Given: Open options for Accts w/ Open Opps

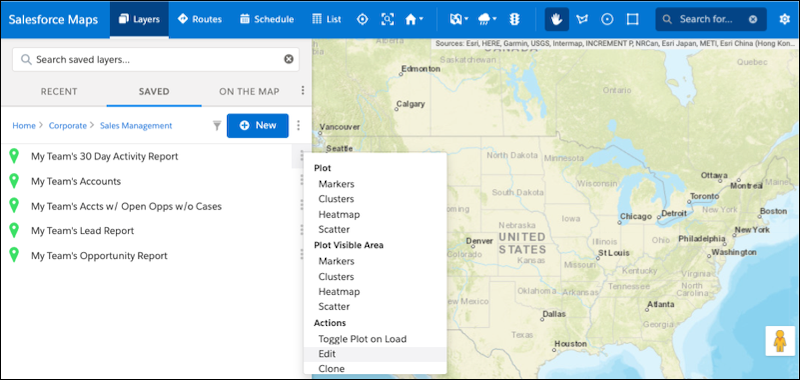Looking at the screenshot, I should pos(302,206).
